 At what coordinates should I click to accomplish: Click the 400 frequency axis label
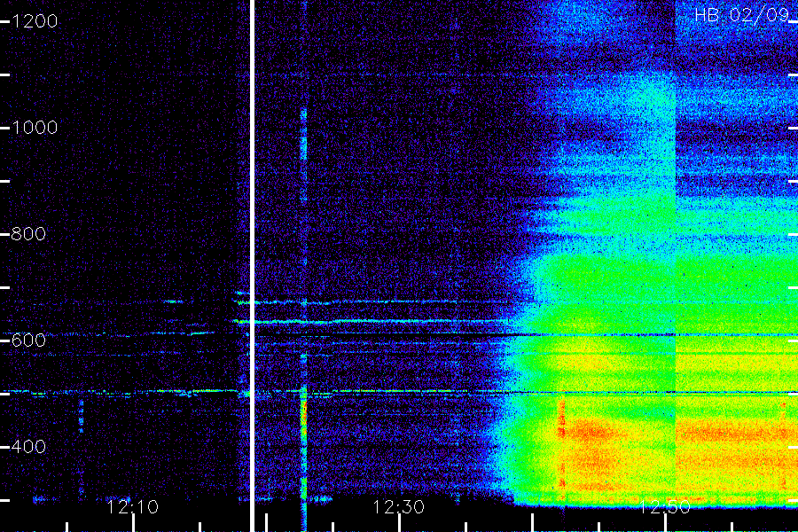click(x=28, y=447)
